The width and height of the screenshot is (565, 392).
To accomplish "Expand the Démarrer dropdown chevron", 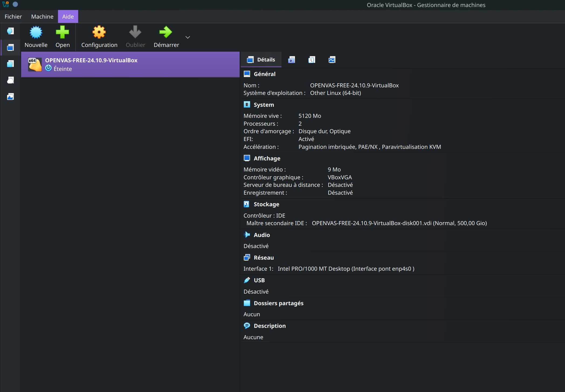I will [x=188, y=37].
